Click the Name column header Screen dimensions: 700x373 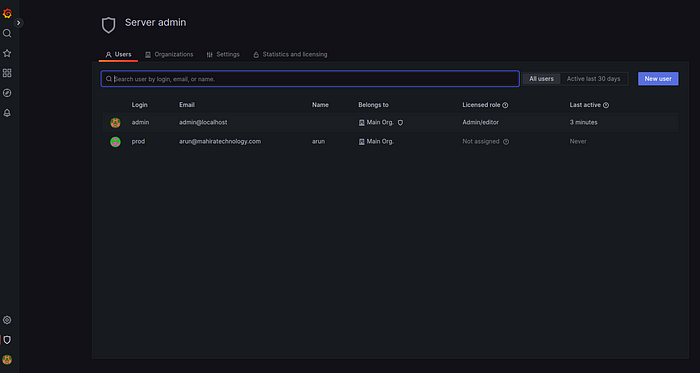[x=320, y=105]
